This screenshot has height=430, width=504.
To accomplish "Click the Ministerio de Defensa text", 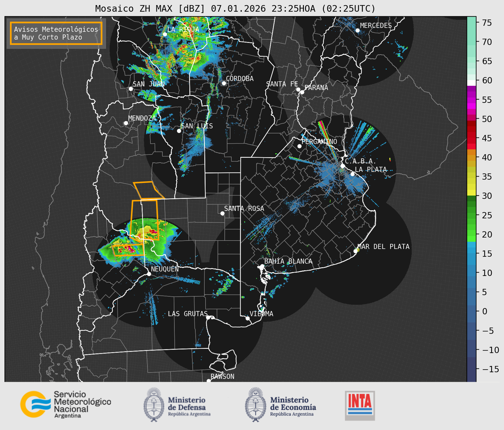I will click(189, 406).
